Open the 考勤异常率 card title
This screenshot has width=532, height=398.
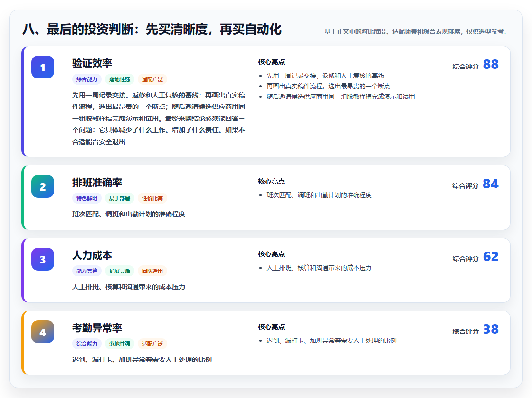click(97, 328)
